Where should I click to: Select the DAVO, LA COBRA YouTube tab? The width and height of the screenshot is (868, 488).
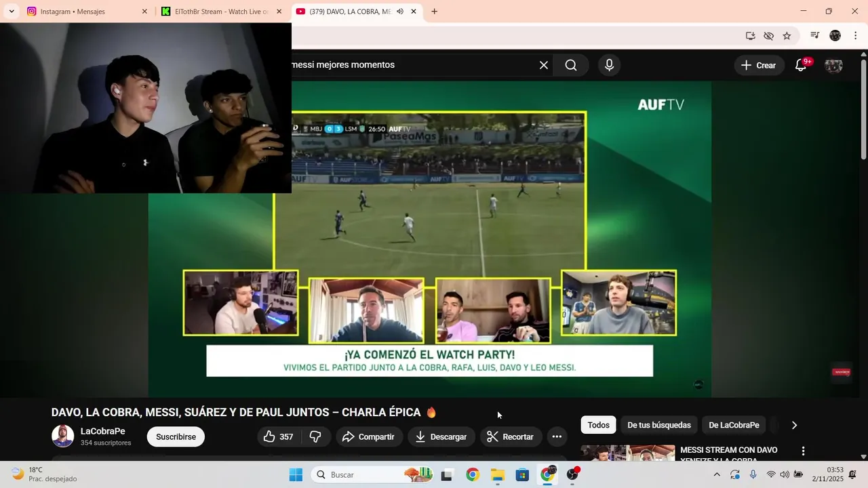point(357,12)
